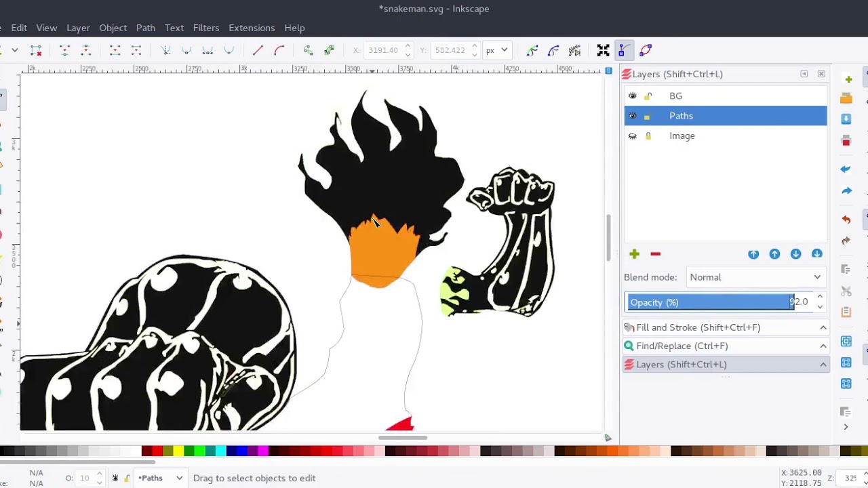
Task: Raise current layer one step
Action: click(774, 254)
